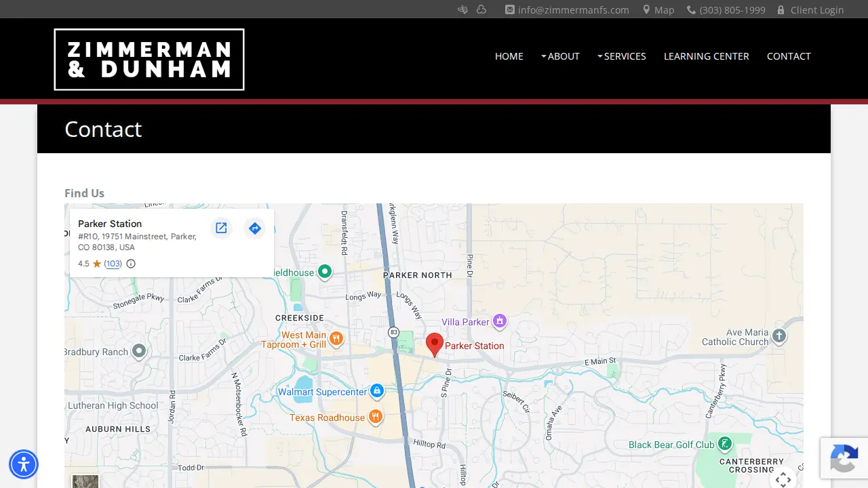Click the CREEKSIDE neighborhood label

300,317
